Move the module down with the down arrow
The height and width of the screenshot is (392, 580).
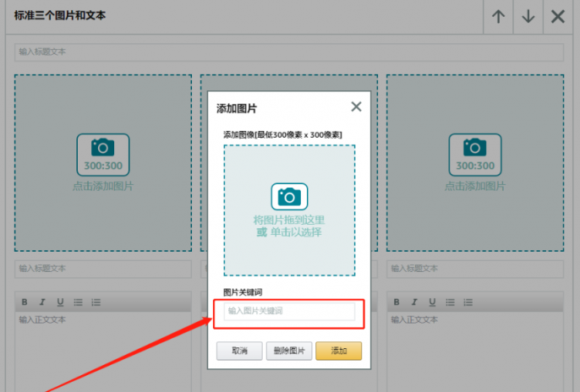tap(528, 17)
